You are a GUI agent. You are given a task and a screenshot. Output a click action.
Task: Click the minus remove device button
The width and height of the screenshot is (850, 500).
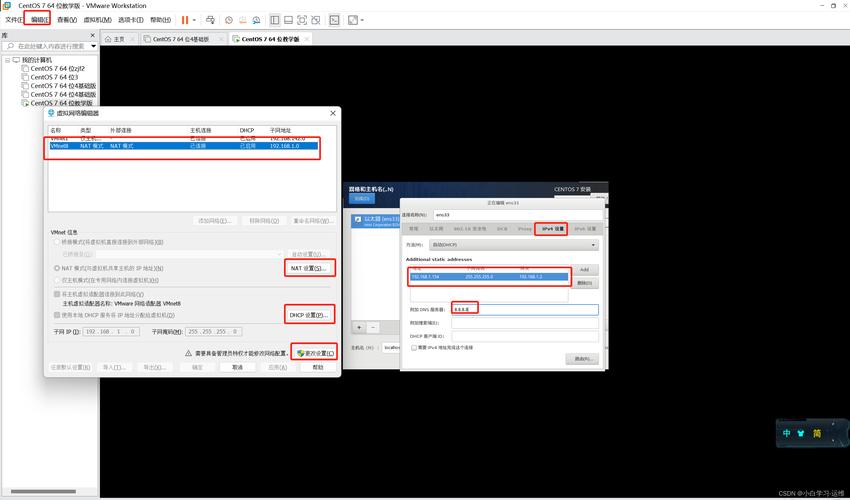[x=372, y=328]
